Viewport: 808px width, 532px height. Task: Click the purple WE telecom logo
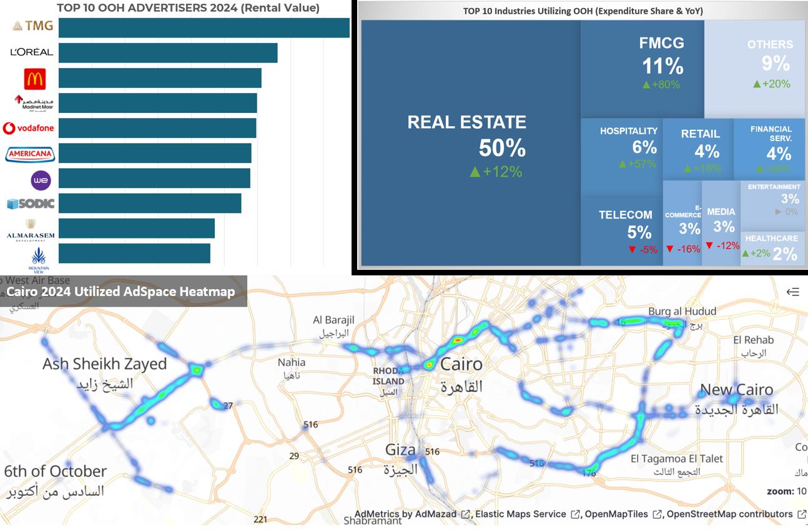pyautogui.click(x=41, y=180)
